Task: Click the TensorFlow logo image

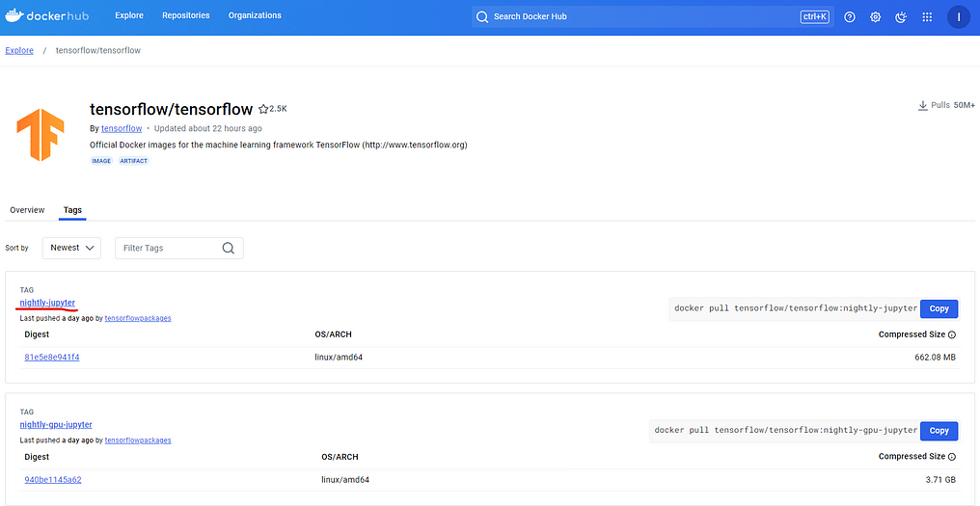Action: pyautogui.click(x=40, y=135)
